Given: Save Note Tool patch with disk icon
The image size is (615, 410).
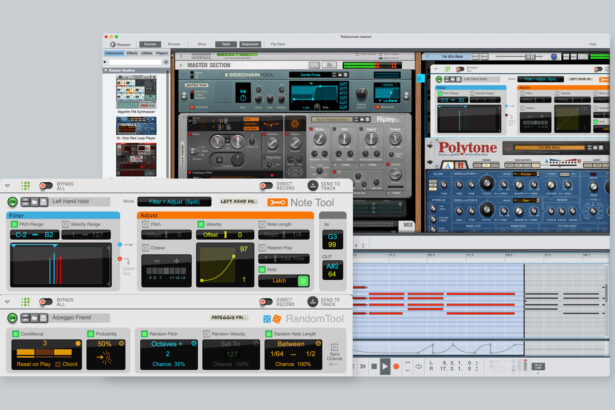Looking at the screenshot, I should (x=44, y=202).
